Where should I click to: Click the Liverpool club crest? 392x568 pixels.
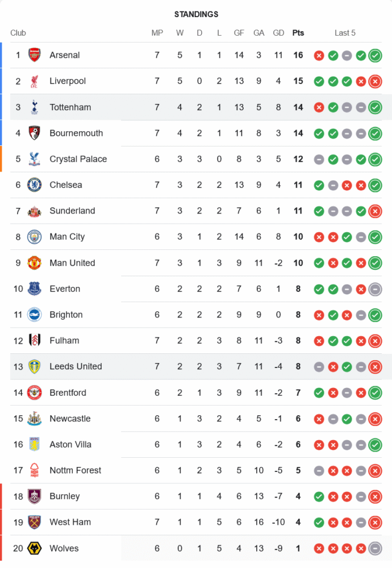pyautogui.click(x=35, y=81)
